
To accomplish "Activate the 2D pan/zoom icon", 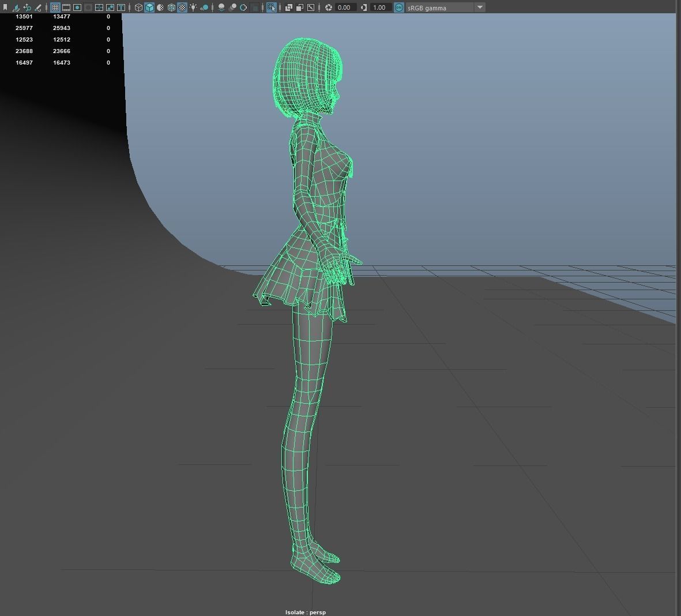I will pos(27,7).
